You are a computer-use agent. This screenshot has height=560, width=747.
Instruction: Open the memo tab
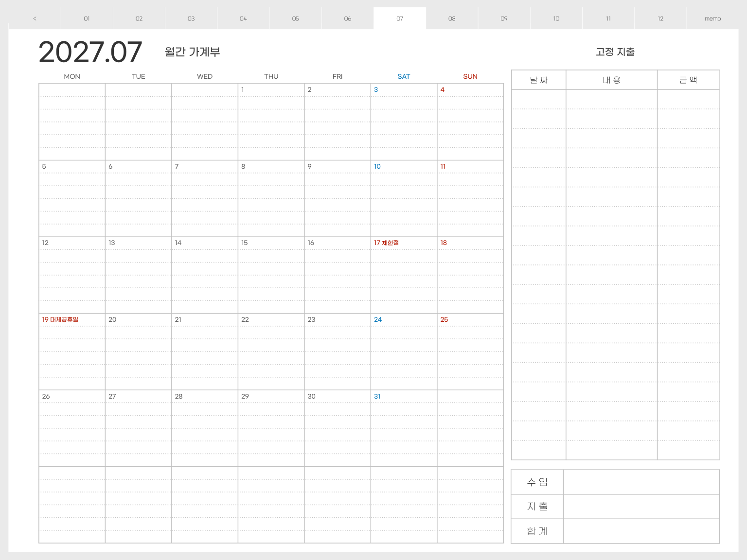point(712,18)
